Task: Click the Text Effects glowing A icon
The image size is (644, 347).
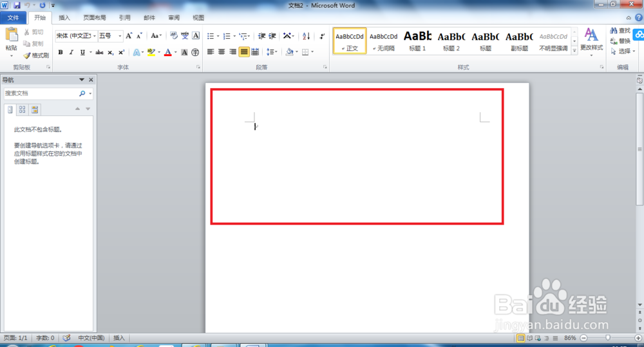Action: click(x=137, y=52)
